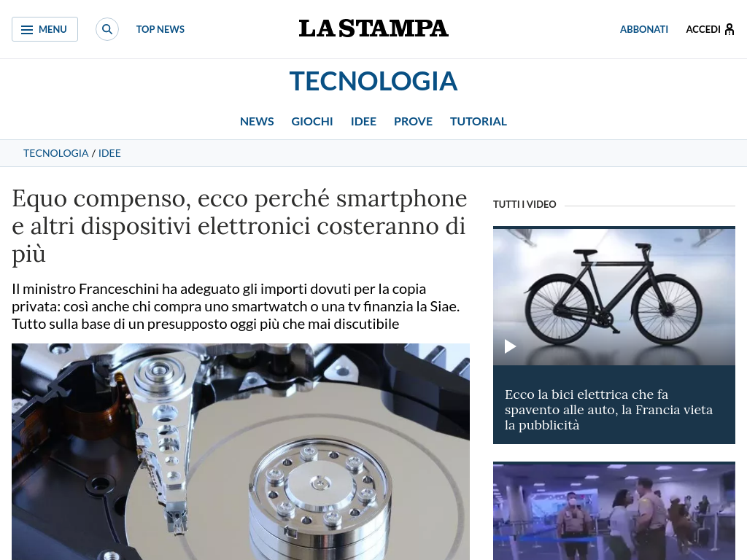The width and height of the screenshot is (747, 560).
Task: Click the magnifying glass search icon
Action: click(x=107, y=29)
